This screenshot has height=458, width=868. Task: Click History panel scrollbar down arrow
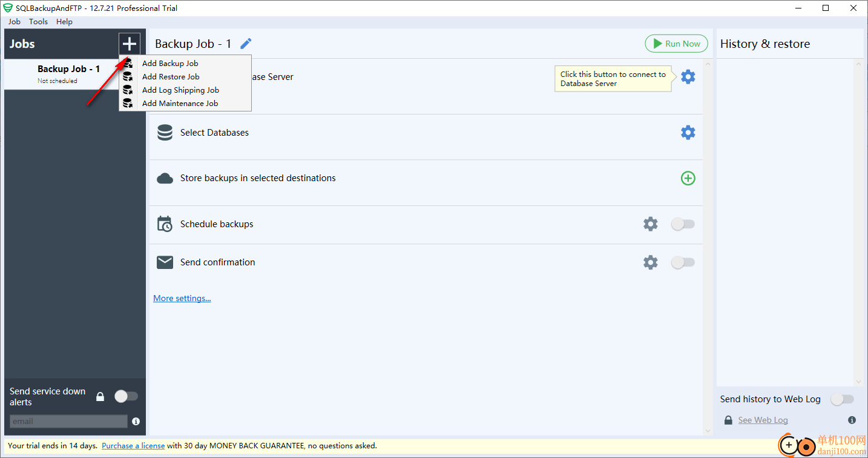click(858, 382)
